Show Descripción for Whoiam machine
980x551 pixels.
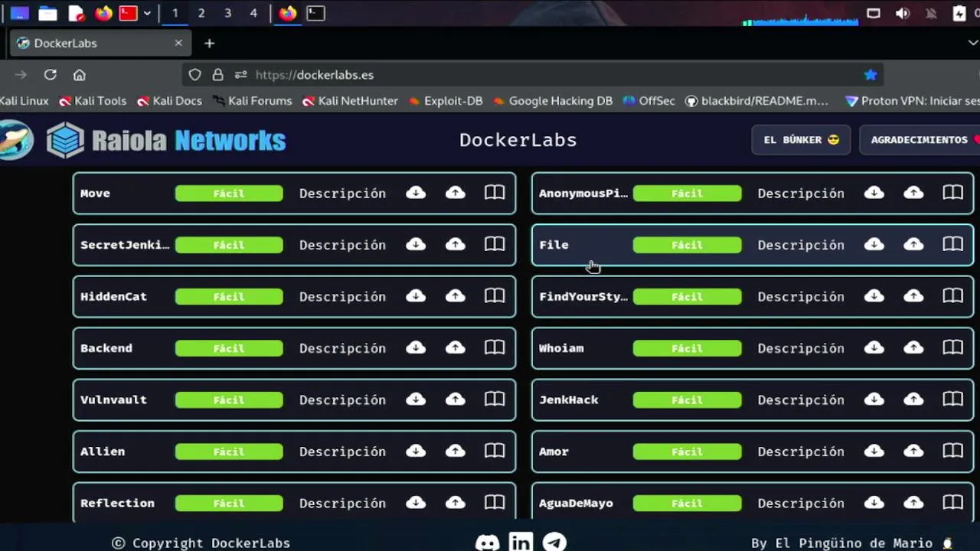tap(801, 347)
